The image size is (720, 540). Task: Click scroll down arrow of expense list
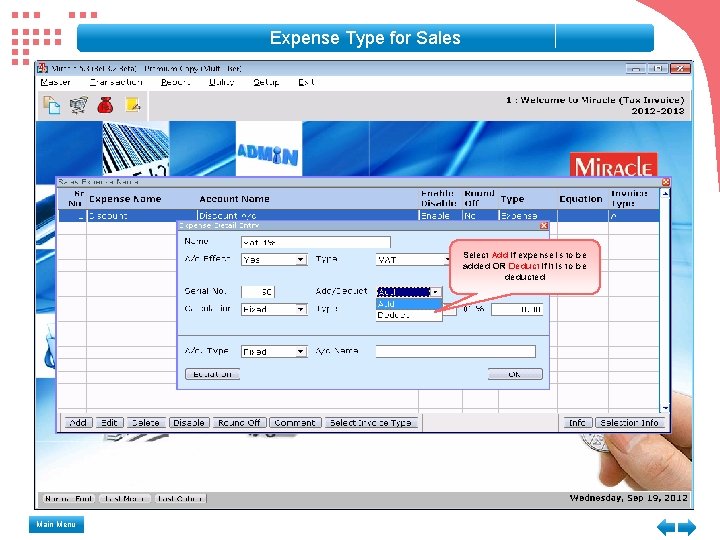tap(665, 408)
